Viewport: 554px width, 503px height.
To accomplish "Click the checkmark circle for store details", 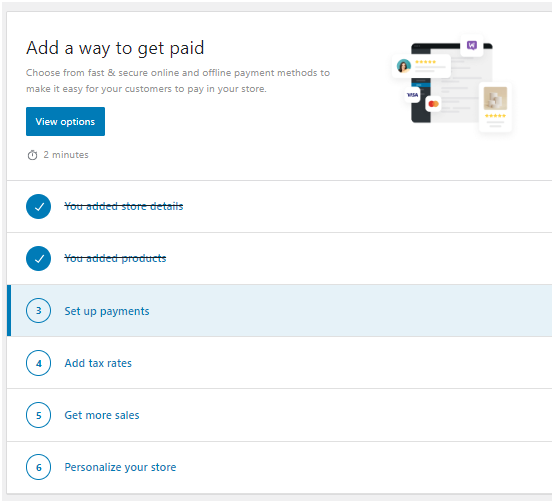I will [39, 206].
